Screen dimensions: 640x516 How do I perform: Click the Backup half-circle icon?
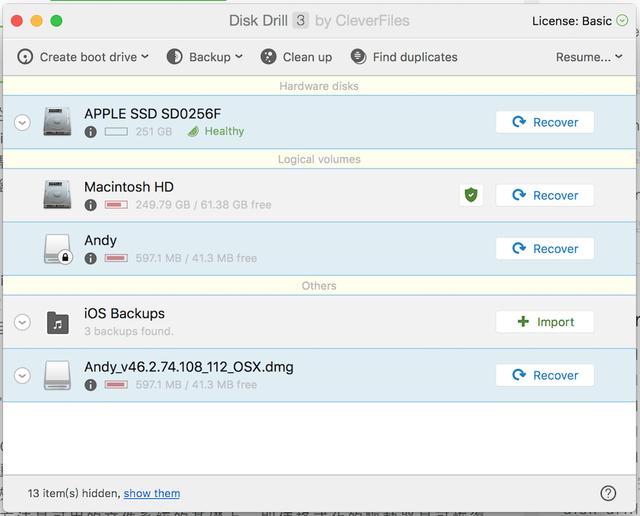tap(175, 57)
